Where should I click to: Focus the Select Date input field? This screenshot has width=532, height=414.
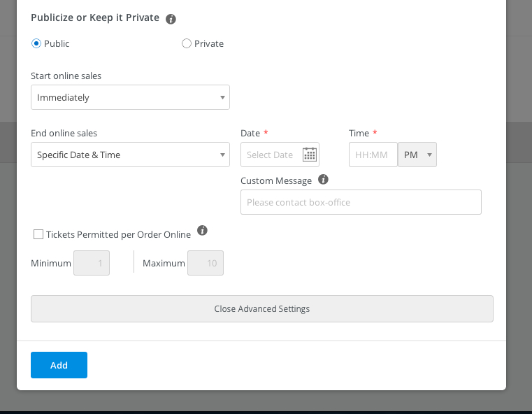271,155
